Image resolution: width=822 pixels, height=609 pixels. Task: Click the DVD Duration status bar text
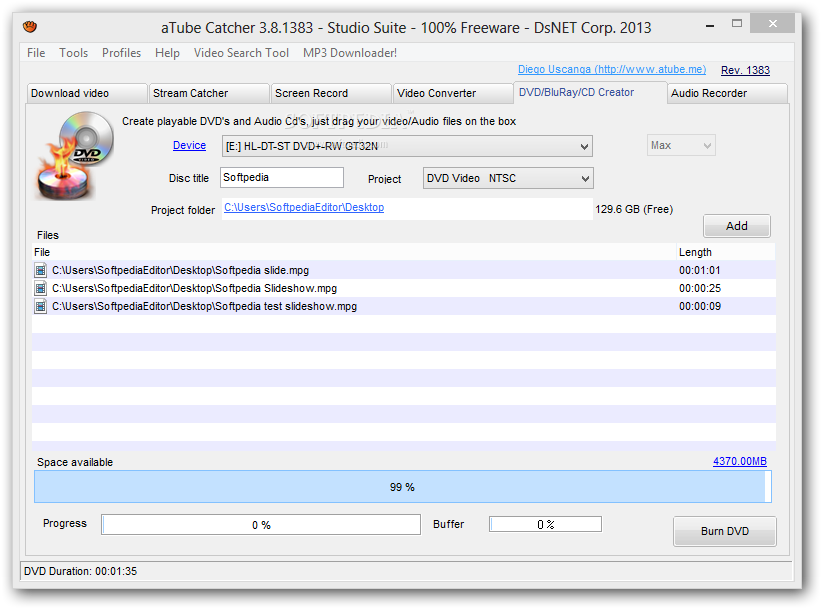pyautogui.click(x=80, y=571)
